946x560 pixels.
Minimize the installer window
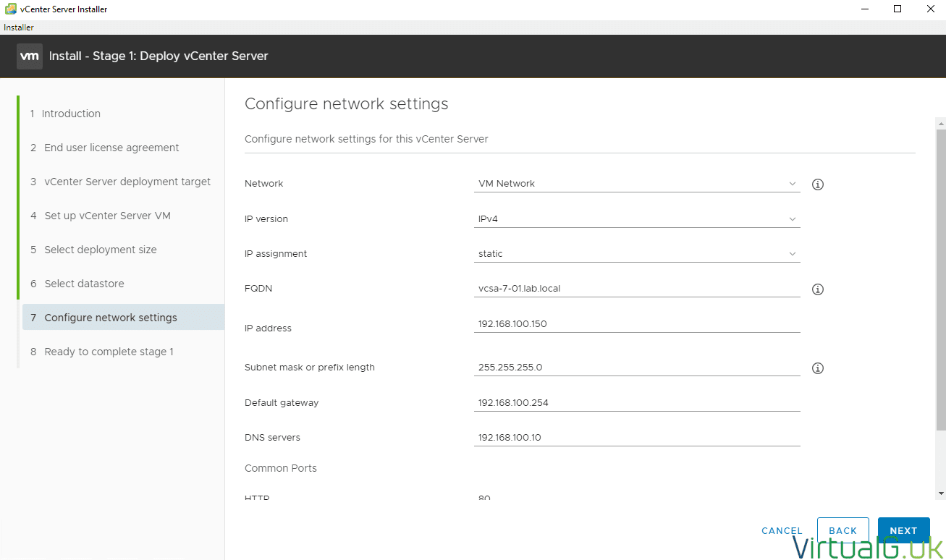[x=865, y=9]
